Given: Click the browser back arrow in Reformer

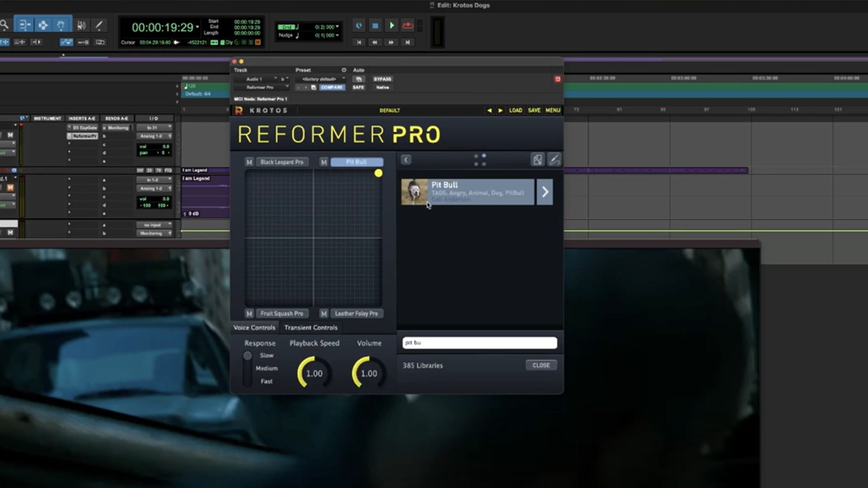Looking at the screenshot, I should click(x=406, y=160).
